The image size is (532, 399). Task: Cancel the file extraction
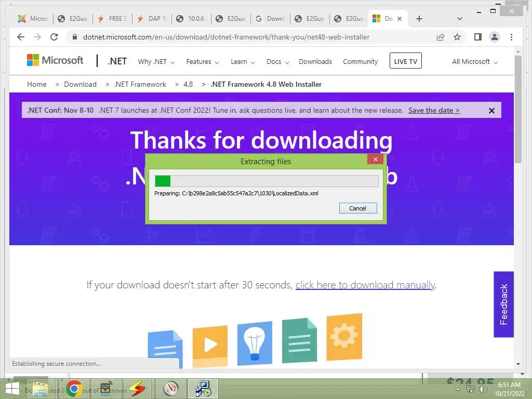click(x=358, y=208)
